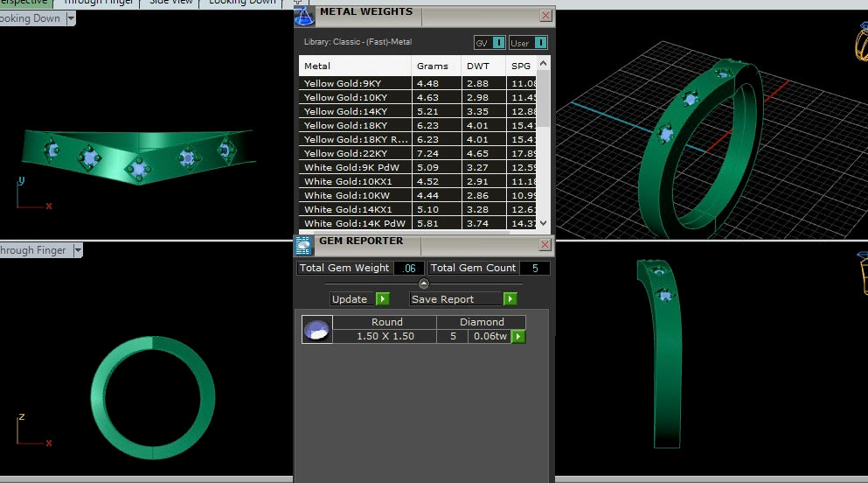Select the Yellow Gold:14KY row
868x483 pixels.
pos(418,111)
